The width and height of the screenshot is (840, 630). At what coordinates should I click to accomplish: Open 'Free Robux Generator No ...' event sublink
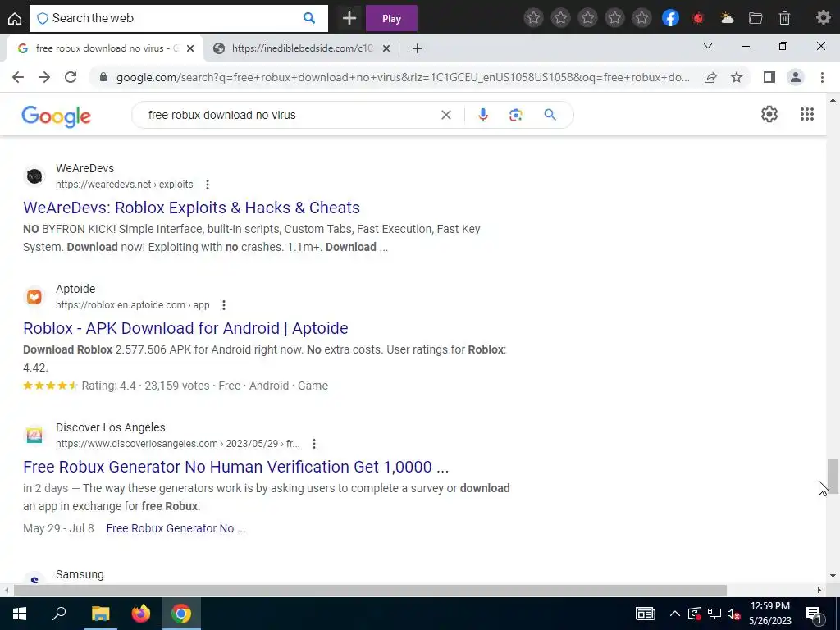tap(176, 528)
